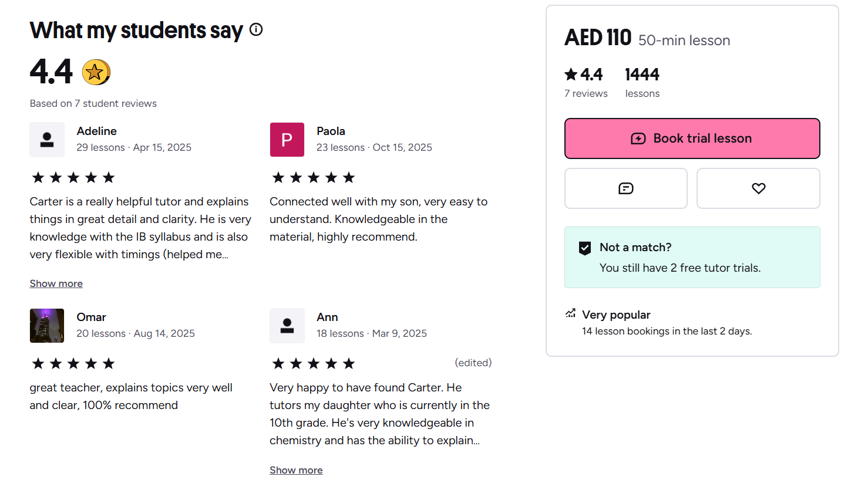Click the gold star rating badge
The height and width of the screenshot is (490, 868).
point(96,72)
